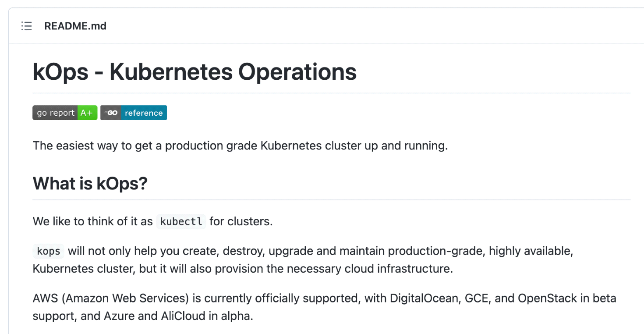Viewport: 644px width, 334px height.
Task: Open the table of contents outline icon
Action: point(27,26)
